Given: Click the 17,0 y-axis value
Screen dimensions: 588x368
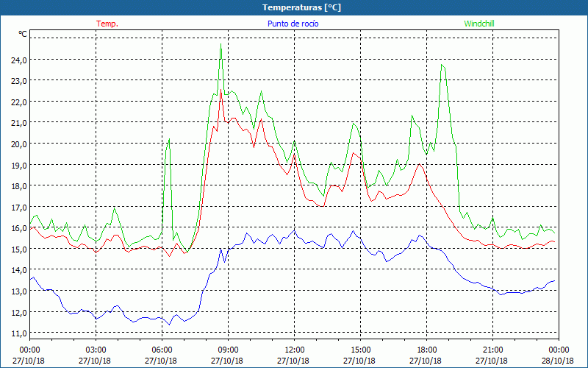Looking at the screenshot, I should click(19, 207).
